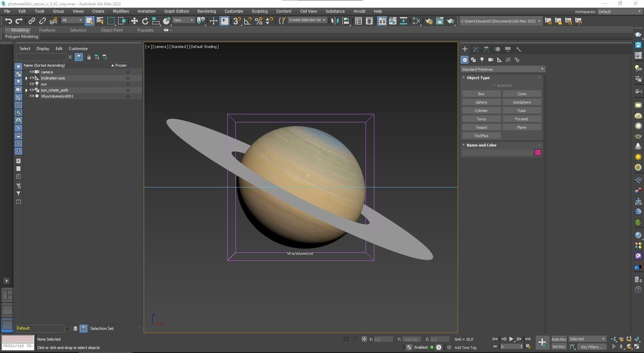
Task: Open the Select by Name dialog
Action: (x=100, y=21)
